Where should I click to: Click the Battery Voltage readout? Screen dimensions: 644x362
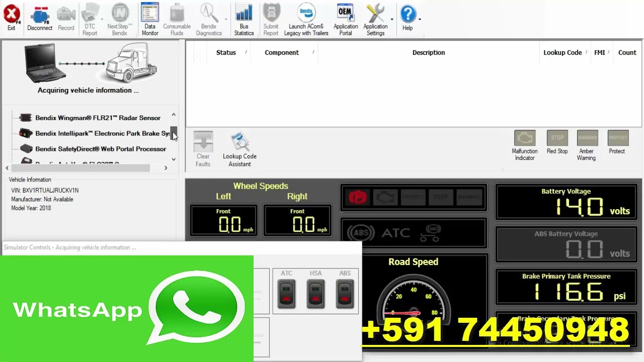point(567,202)
